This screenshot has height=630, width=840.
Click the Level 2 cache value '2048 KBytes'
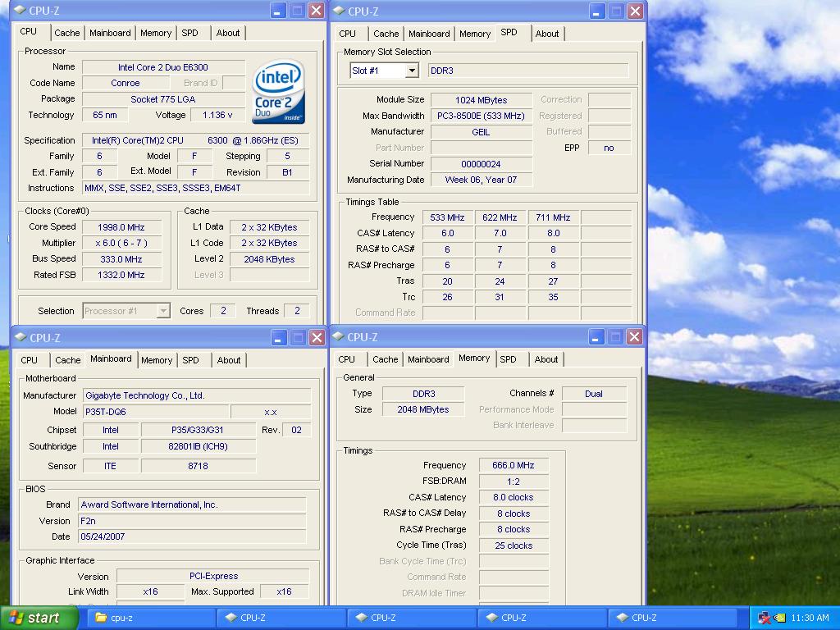click(x=269, y=259)
